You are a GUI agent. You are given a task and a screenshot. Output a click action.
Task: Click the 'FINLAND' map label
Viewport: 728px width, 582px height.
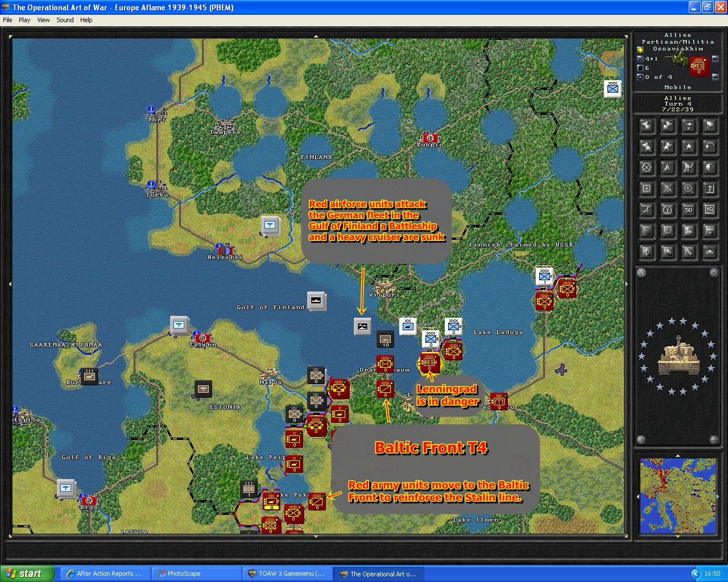point(316,157)
